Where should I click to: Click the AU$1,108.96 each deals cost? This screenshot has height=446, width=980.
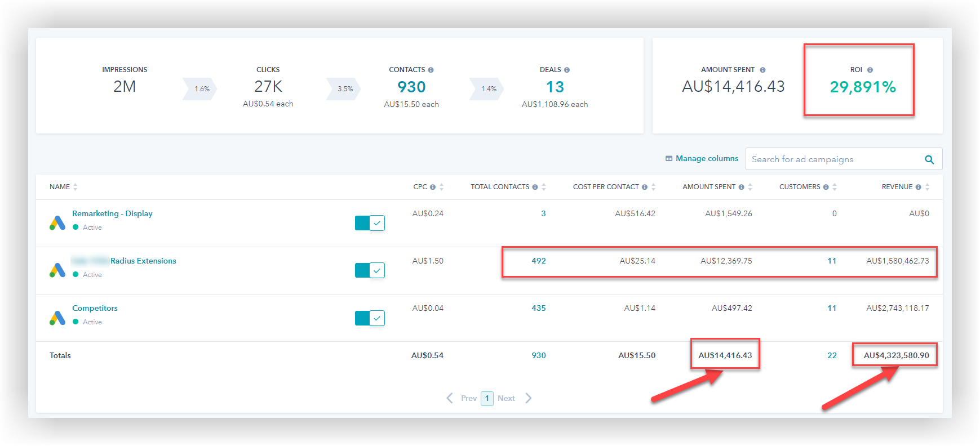tap(555, 104)
